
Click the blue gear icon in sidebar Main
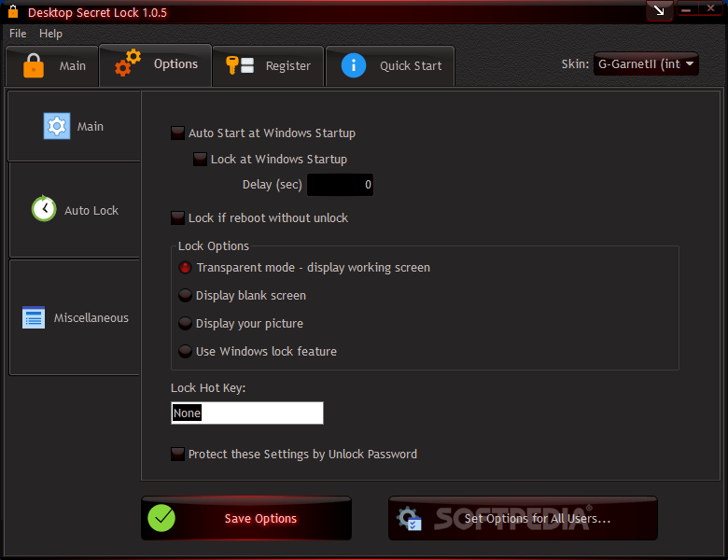click(x=57, y=126)
